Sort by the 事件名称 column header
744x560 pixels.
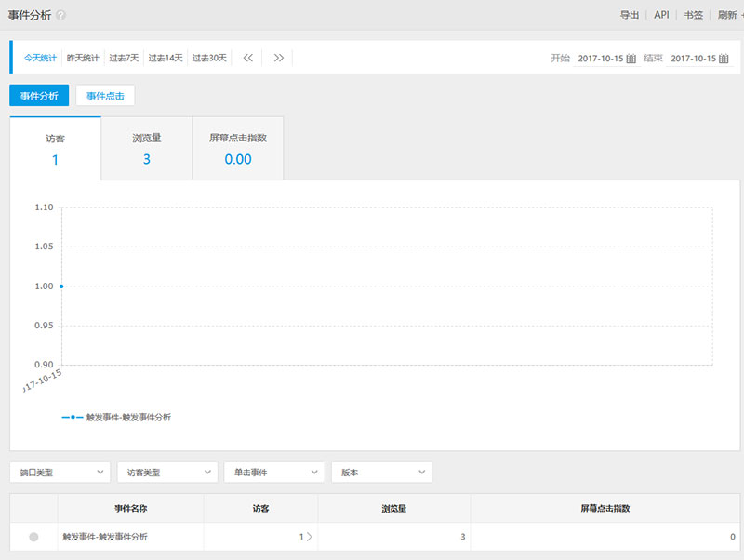point(131,508)
